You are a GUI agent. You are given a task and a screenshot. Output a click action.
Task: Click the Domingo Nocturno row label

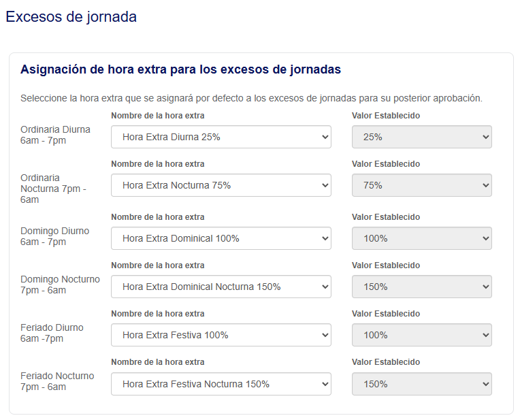click(60, 285)
